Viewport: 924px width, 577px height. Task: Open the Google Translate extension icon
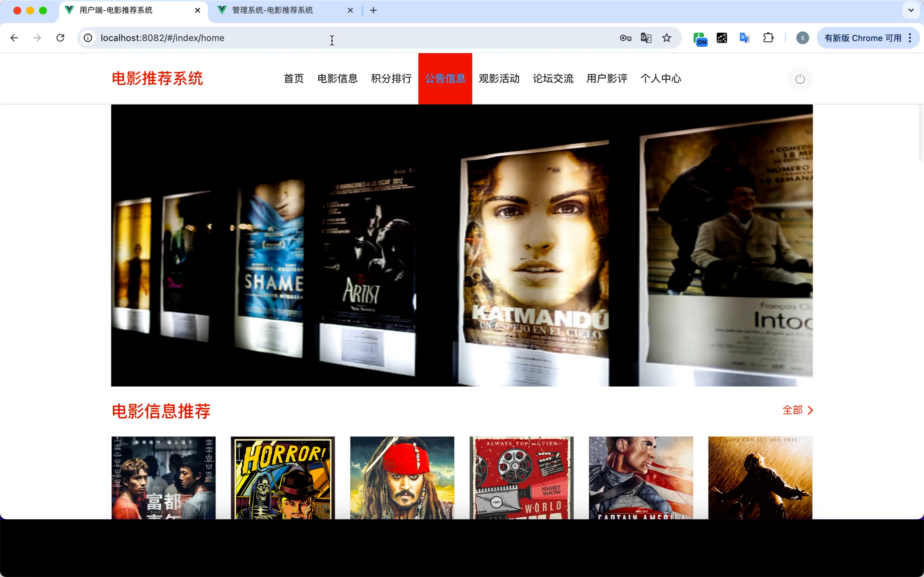(745, 38)
